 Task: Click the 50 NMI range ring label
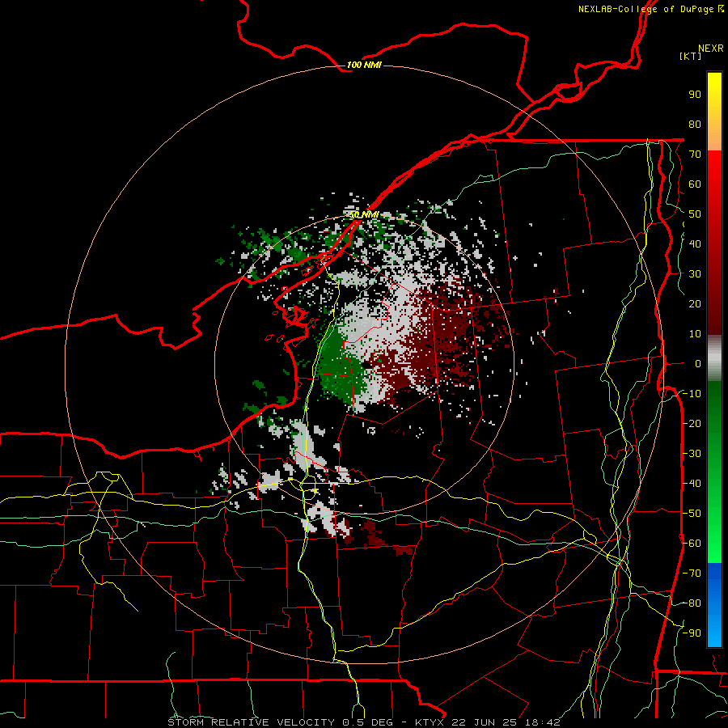tap(364, 214)
